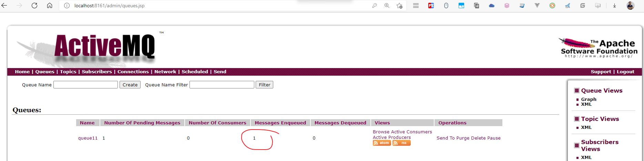Viewport: 644px width, 161px height.
Task: Open the user profile avatar
Action: coord(630,6)
